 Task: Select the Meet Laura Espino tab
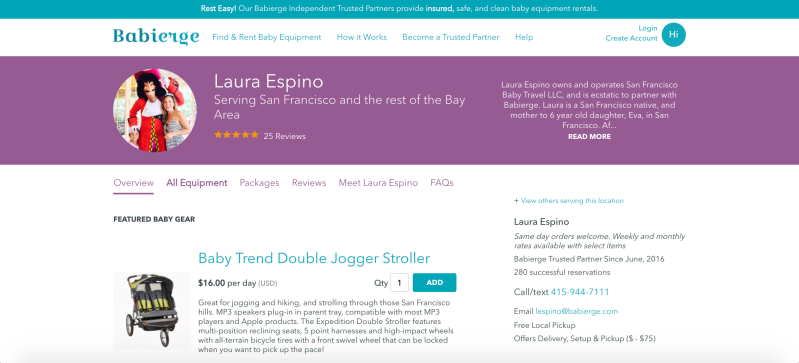pyautogui.click(x=378, y=183)
